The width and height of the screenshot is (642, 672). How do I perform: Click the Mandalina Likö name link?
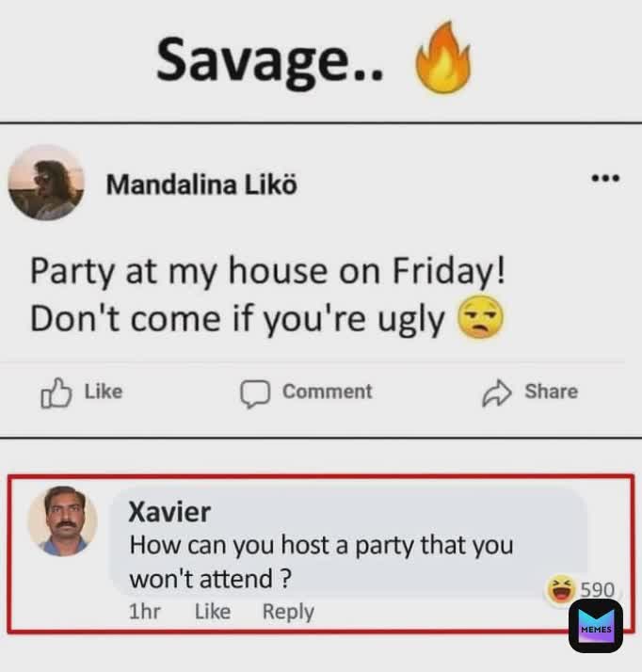coord(201,184)
